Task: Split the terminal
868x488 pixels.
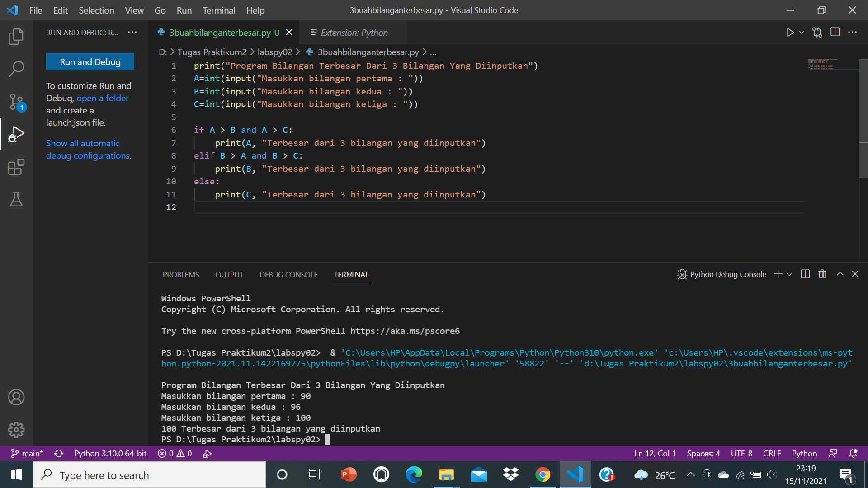Action: tap(805, 274)
